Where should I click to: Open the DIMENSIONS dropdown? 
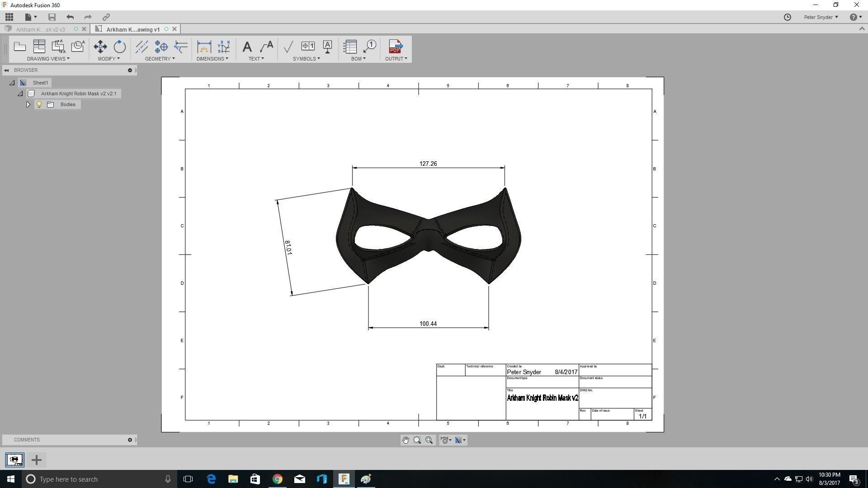212,59
